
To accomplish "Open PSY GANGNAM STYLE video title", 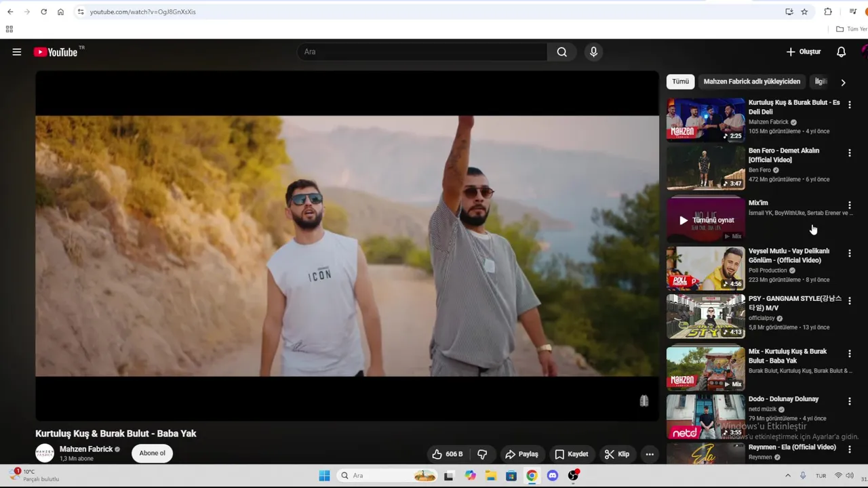I will coord(795,303).
